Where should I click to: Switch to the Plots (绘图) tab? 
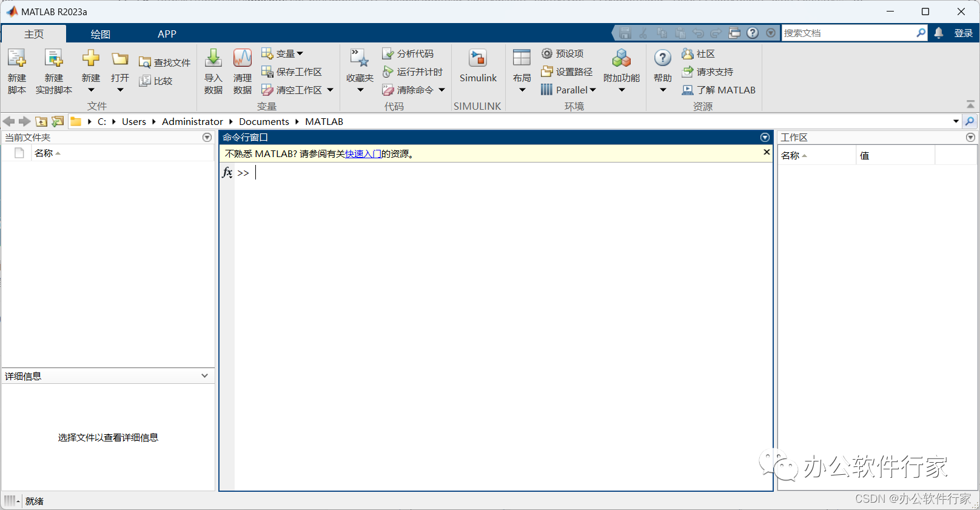pos(101,34)
